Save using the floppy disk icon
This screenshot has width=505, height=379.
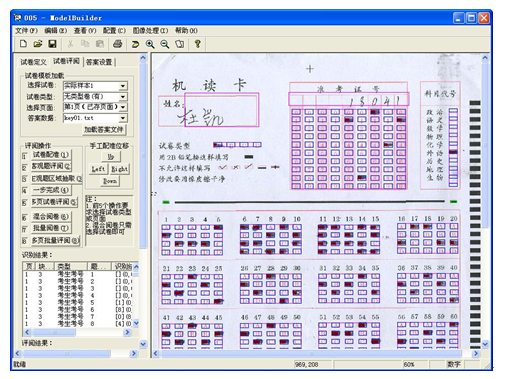click(52, 44)
